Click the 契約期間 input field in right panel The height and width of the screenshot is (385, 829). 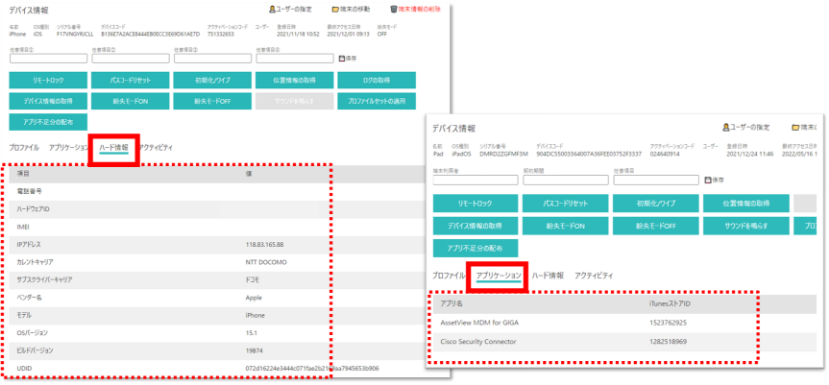tap(566, 180)
